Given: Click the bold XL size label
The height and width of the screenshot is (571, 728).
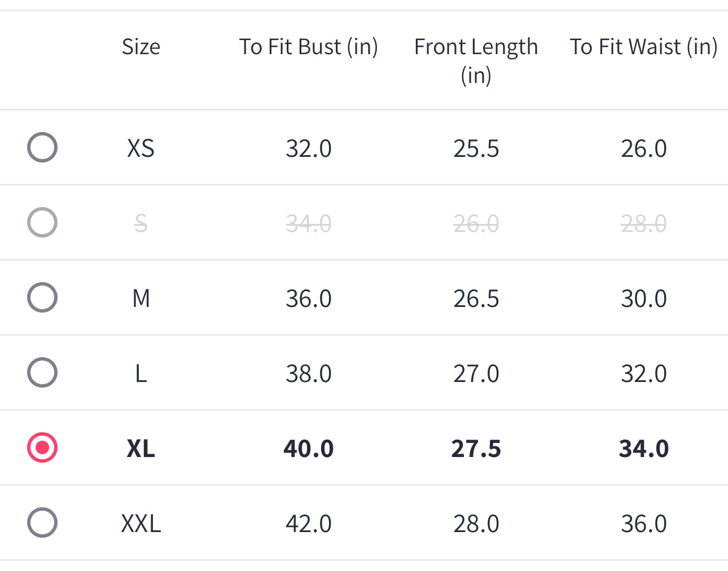Looking at the screenshot, I should point(141,449).
